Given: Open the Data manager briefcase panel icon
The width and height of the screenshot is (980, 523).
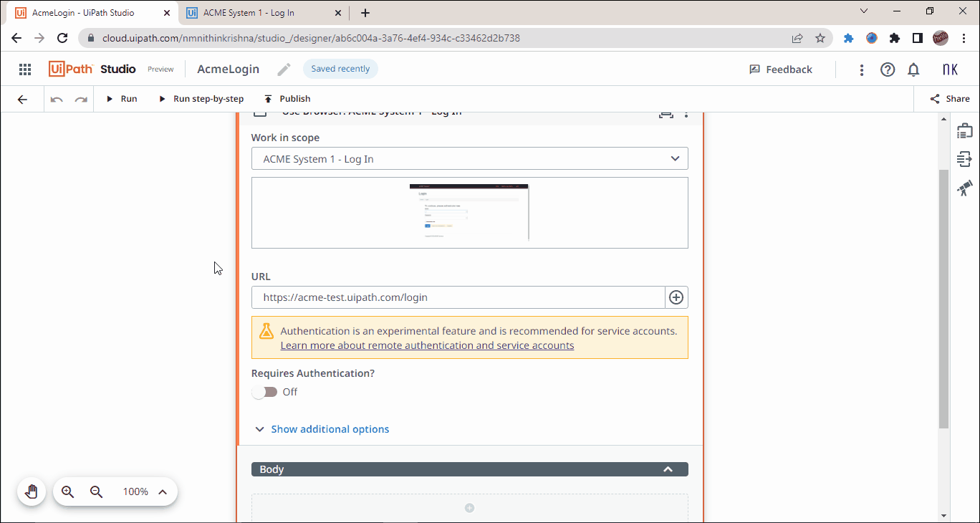Looking at the screenshot, I should pos(964,130).
